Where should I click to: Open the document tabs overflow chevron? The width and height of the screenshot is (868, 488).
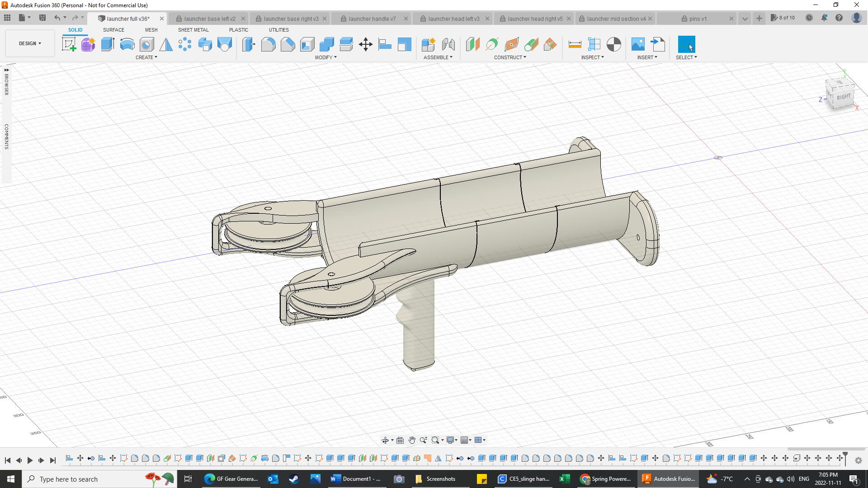tap(745, 19)
